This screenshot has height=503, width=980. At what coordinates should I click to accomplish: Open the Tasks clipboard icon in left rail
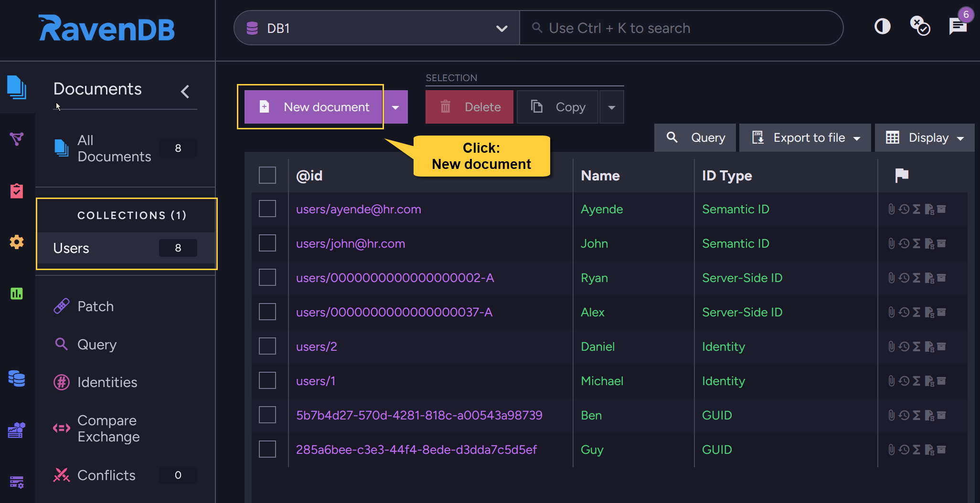pos(17,190)
